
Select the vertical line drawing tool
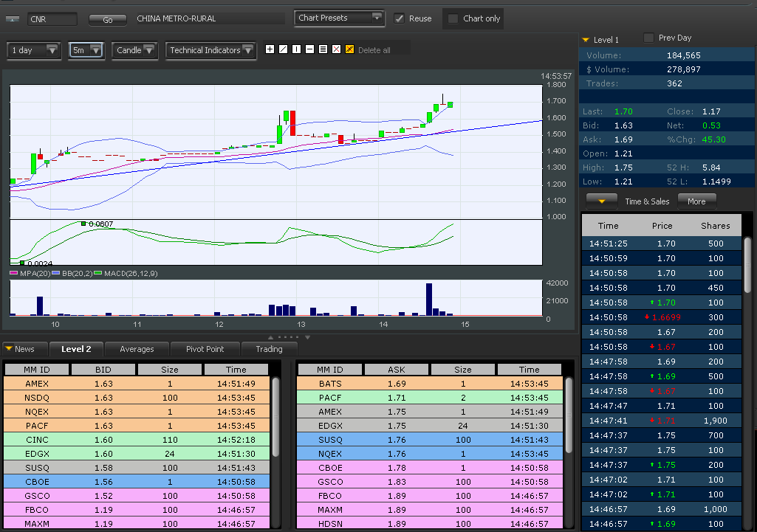click(x=296, y=49)
